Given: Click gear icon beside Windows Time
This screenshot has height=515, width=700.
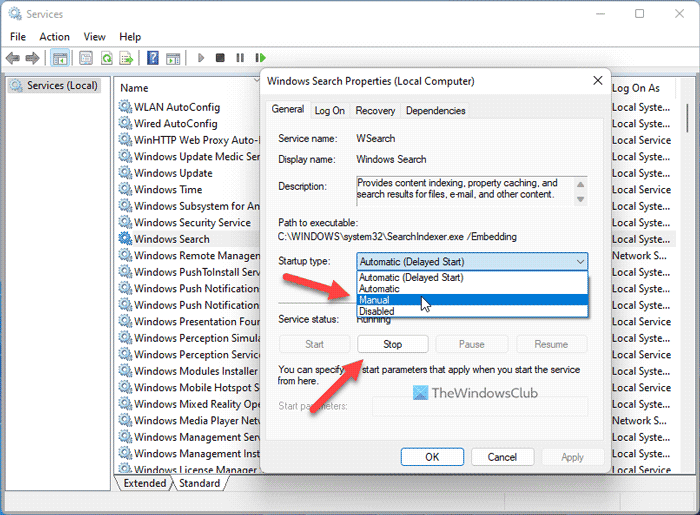Looking at the screenshot, I should (x=125, y=189).
